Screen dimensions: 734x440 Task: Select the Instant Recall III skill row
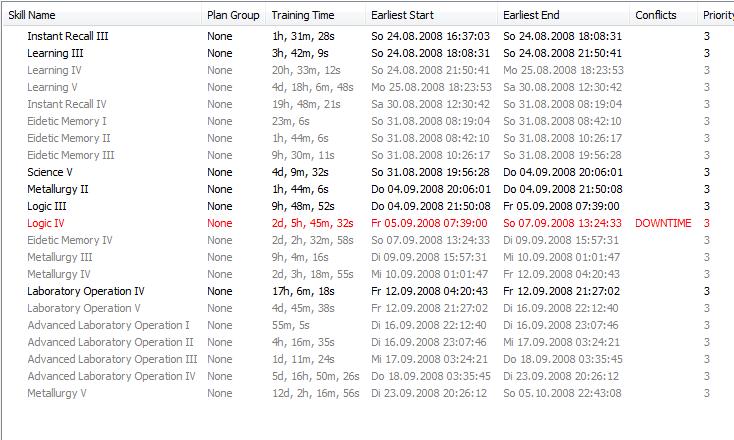point(68,36)
